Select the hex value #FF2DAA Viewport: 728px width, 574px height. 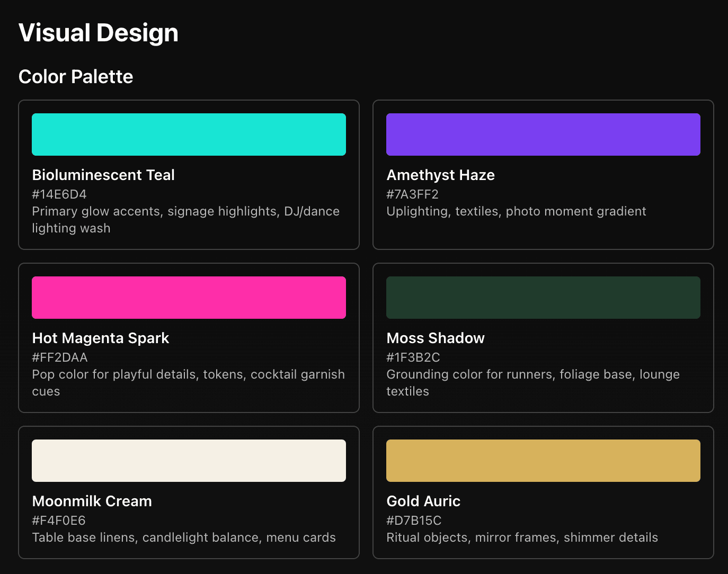tap(60, 357)
